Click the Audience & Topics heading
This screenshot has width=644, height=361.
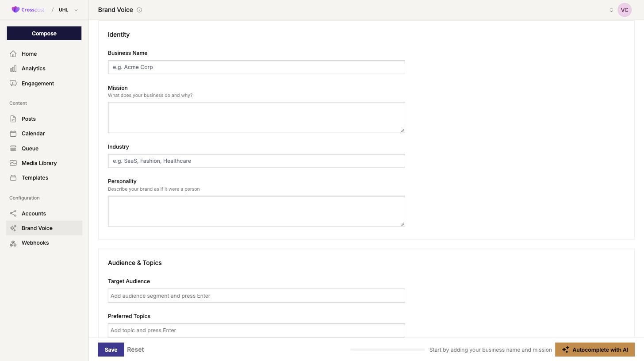[x=135, y=263]
